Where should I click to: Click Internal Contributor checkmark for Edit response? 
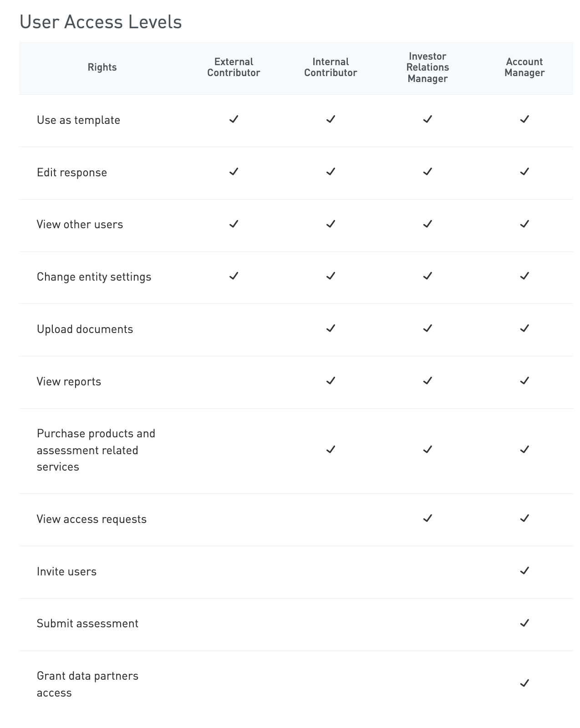(x=331, y=172)
